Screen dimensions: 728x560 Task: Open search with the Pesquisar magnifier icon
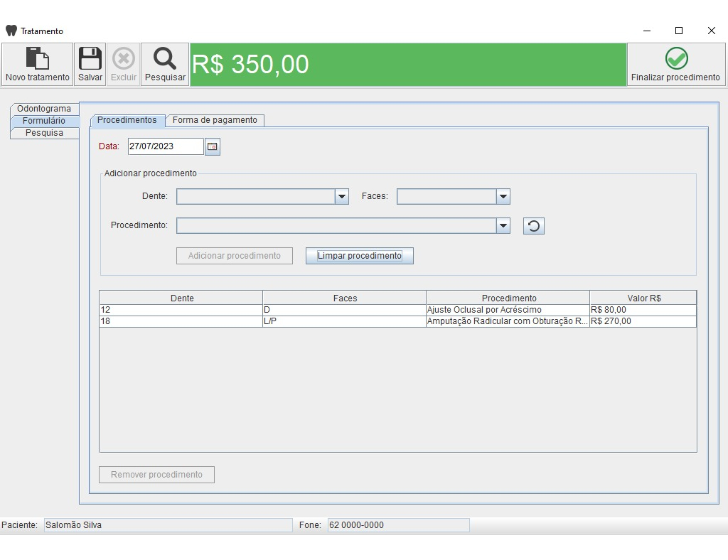[x=165, y=58]
